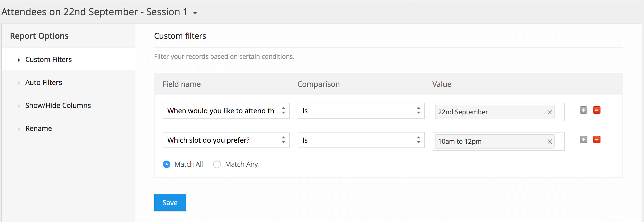
Task: Add a filter row after the 10am to 12pm row
Action: click(x=584, y=139)
